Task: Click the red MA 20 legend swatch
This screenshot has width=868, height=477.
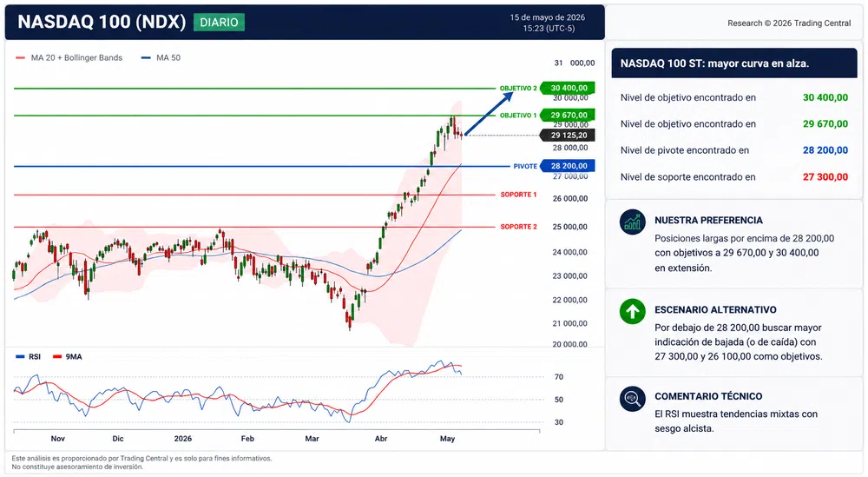Action: [x=21, y=57]
